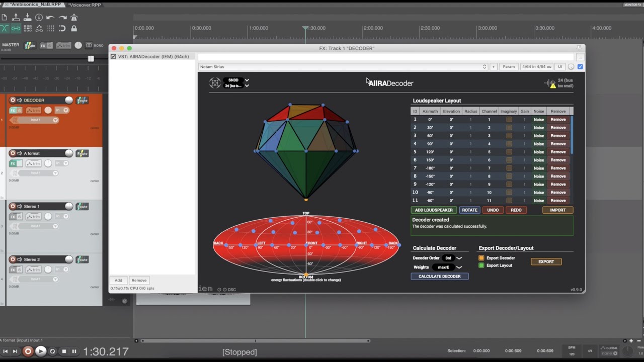Open Project Settings info icon
The height and width of the screenshot is (362, 644).
click(39, 17)
